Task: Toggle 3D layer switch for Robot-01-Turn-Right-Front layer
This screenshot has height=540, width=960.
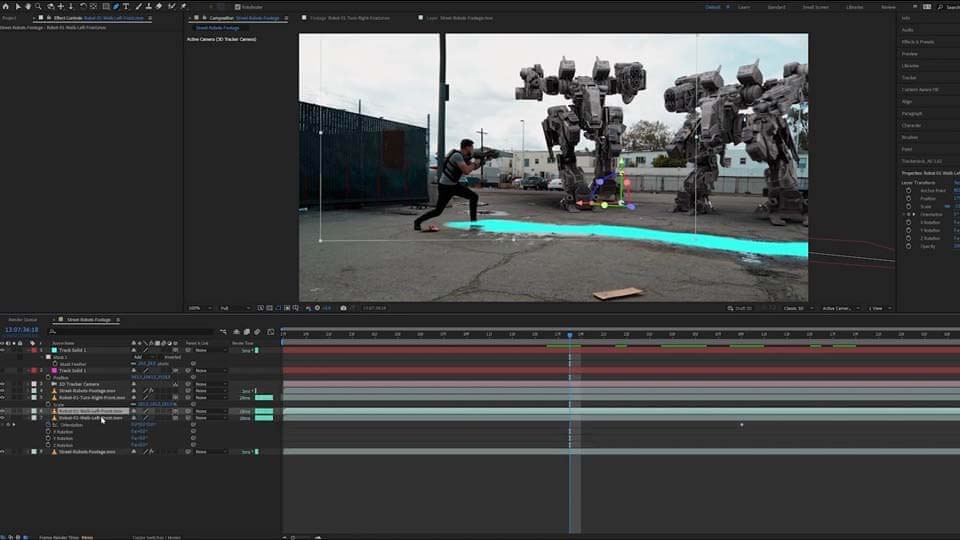Action: click(175, 397)
